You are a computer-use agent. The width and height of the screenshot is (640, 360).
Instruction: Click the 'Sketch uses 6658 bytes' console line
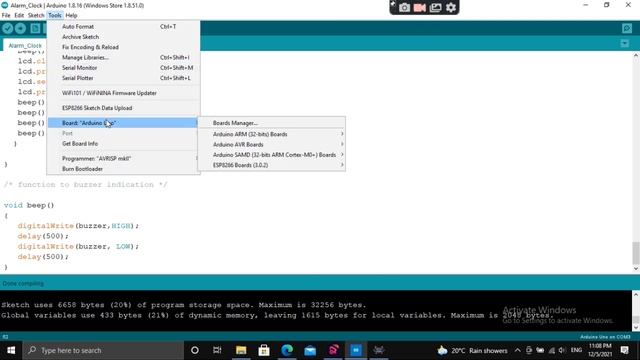(184, 305)
